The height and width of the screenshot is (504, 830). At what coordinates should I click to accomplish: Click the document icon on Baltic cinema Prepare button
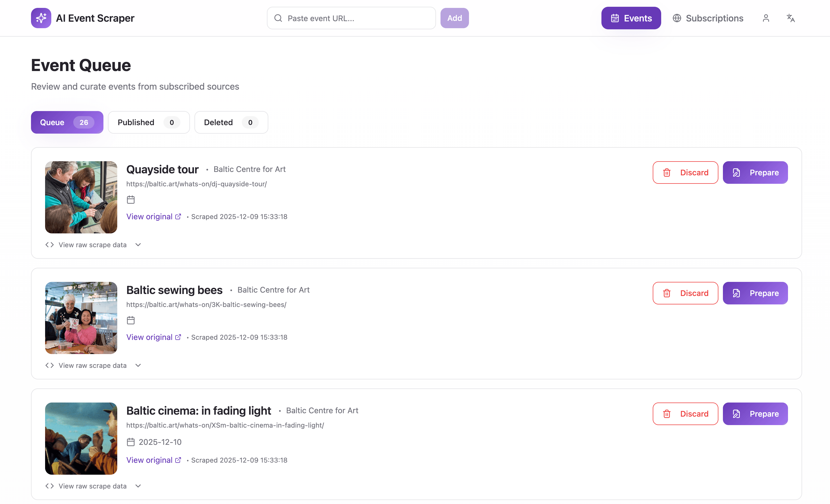point(736,414)
